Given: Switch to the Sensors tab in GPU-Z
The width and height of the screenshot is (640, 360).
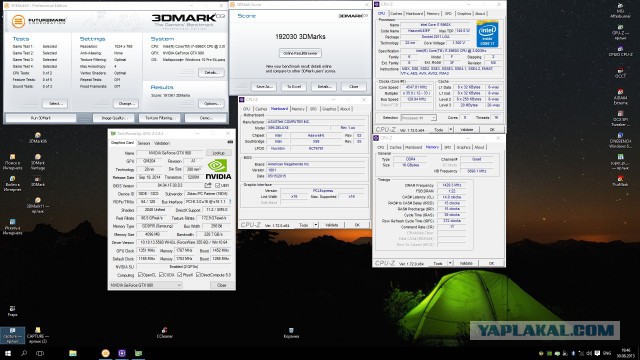Looking at the screenshot, I should 144,143.
